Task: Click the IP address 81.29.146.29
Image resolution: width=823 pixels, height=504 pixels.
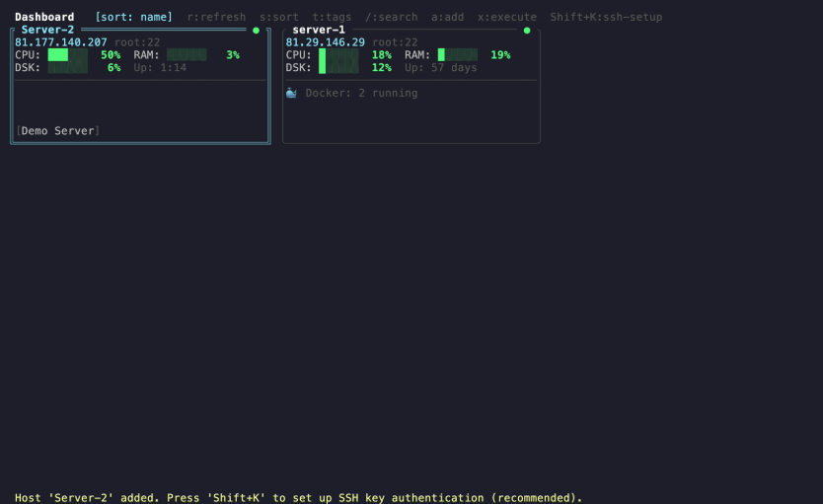Action: (325, 42)
